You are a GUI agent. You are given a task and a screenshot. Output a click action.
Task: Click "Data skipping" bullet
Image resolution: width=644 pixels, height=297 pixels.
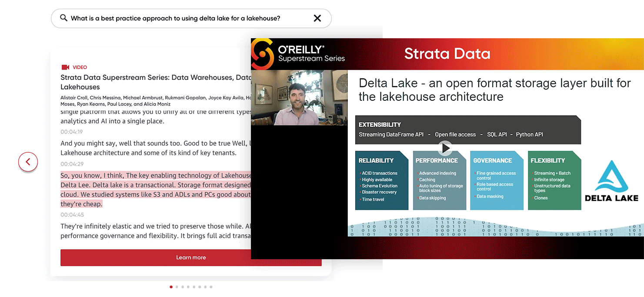(x=432, y=198)
